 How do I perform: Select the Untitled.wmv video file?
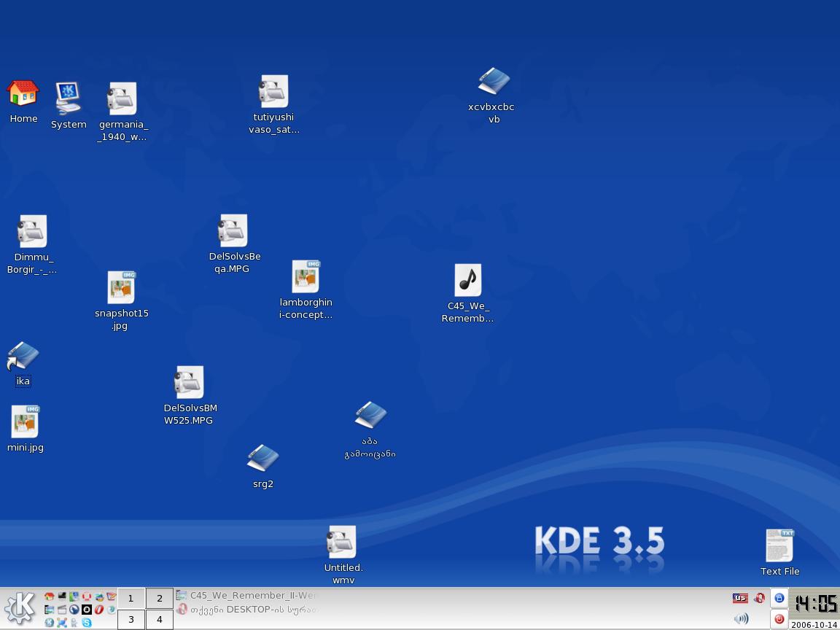pyautogui.click(x=341, y=542)
